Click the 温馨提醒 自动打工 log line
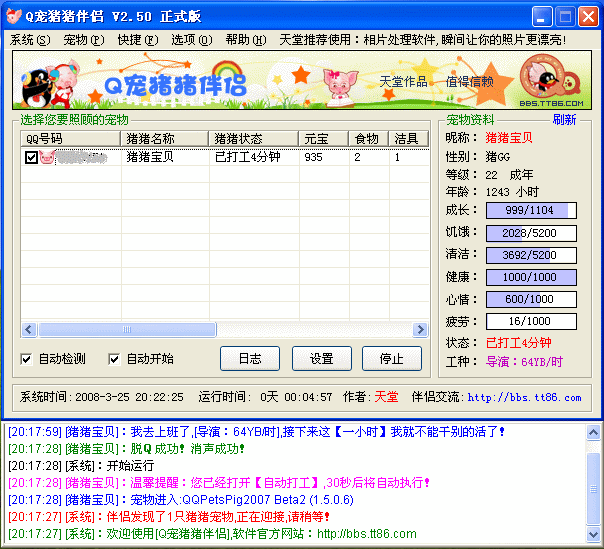 click(219, 483)
